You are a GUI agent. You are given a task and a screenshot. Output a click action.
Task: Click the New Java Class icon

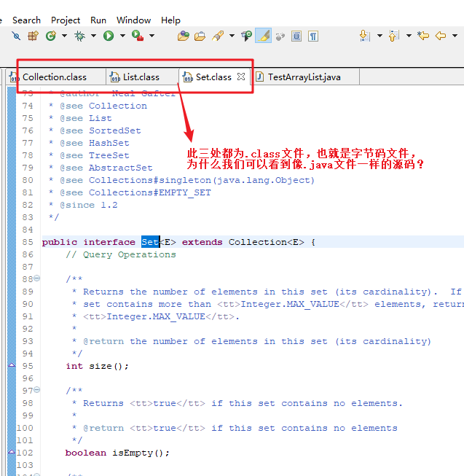pos(51,36)
